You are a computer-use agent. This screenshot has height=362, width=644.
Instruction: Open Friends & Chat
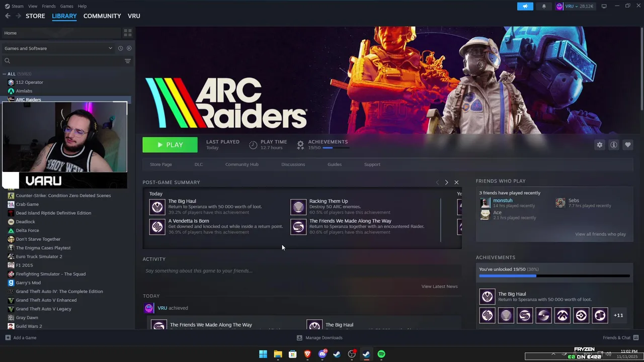click(620, 338)
